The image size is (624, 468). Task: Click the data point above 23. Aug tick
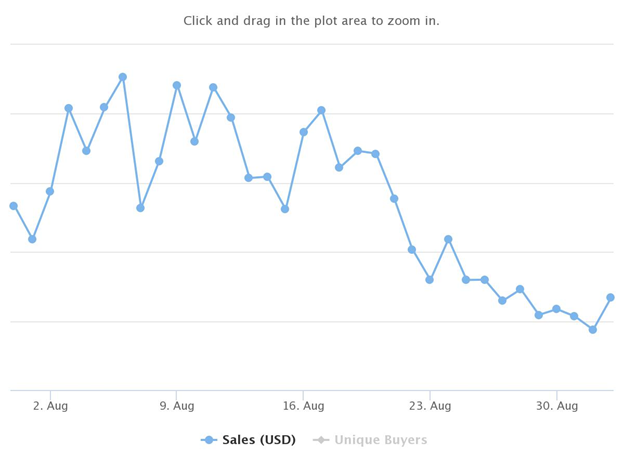click(429, 280)
